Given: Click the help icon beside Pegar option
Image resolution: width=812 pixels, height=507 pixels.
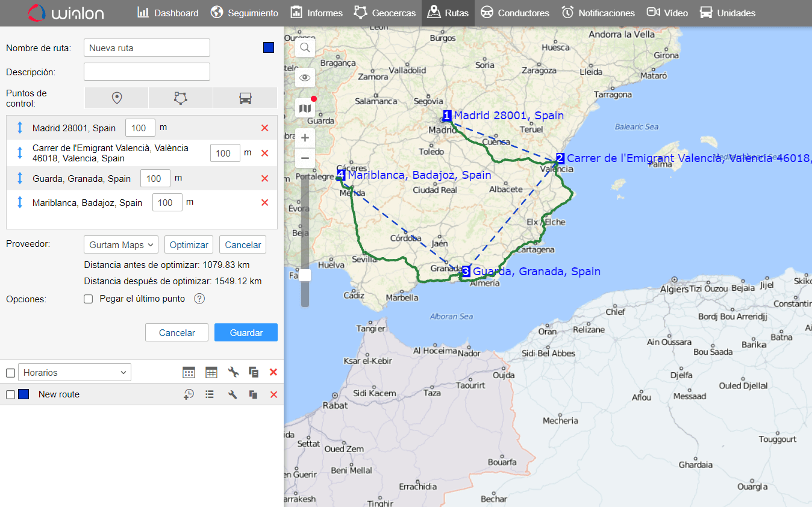Looking at the screenshot, I should click(199, 299).
